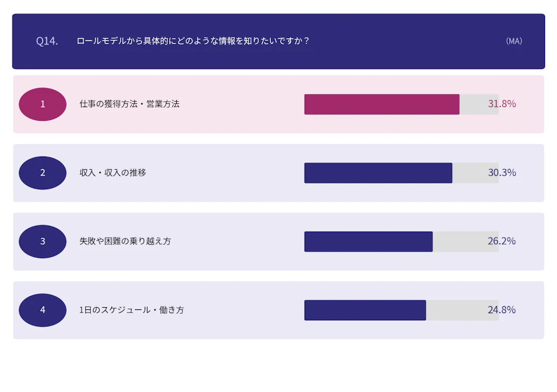Click the navy bar for 収入・収入の推移

378,173
